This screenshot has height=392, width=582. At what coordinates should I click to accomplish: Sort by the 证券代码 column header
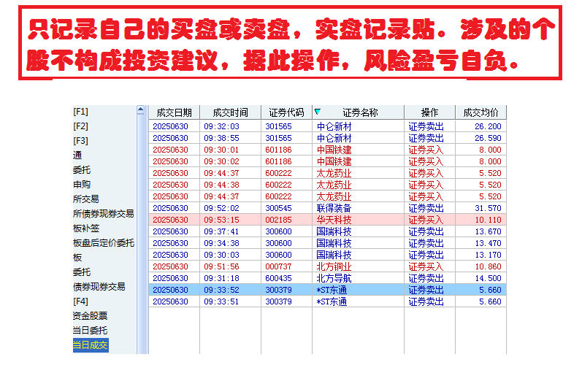tap(286, 112)
